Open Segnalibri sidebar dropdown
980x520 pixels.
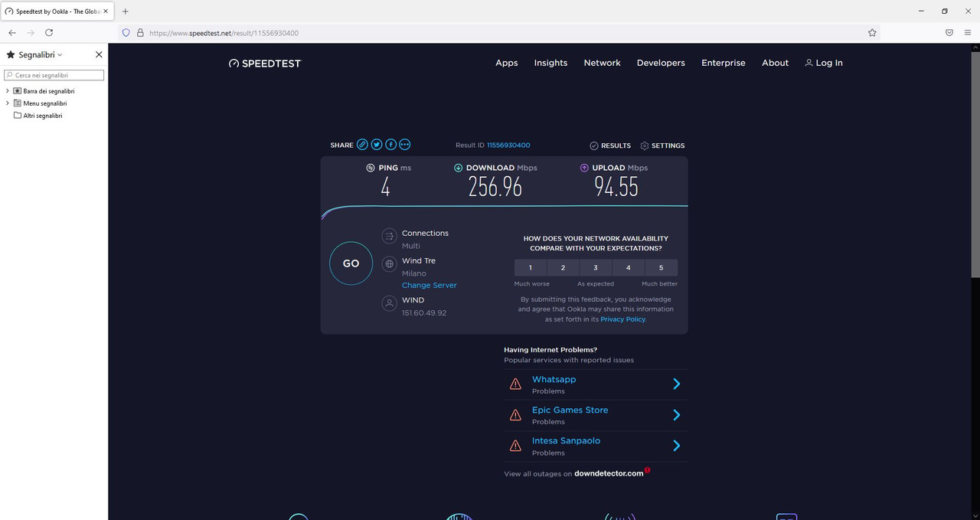point(60,55)
